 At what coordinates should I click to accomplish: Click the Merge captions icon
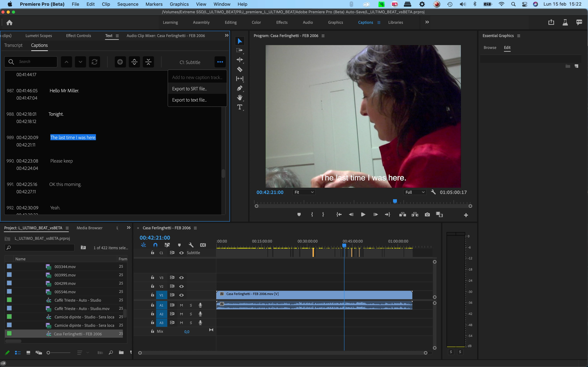pyautogui.click(x=148, y=62)
